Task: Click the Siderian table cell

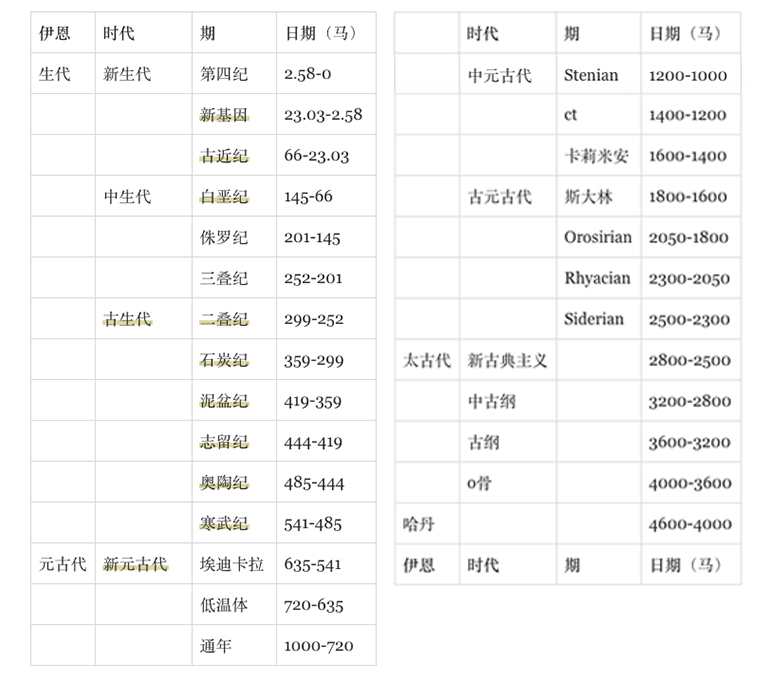Action: tap(593, 320)
